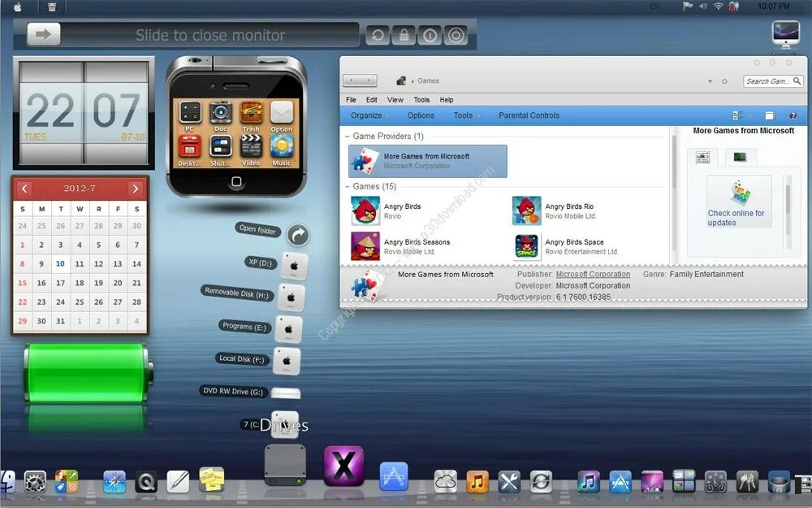Open the View menu in Games window
This screenshot has width=812, height=508.
(395, 100)
